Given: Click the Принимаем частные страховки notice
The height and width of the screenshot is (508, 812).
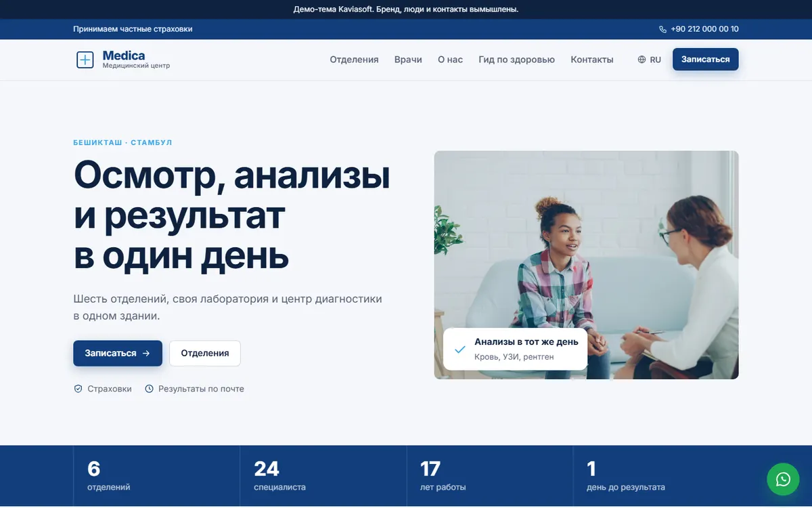Looking at the screenshot, I should 133,29.
